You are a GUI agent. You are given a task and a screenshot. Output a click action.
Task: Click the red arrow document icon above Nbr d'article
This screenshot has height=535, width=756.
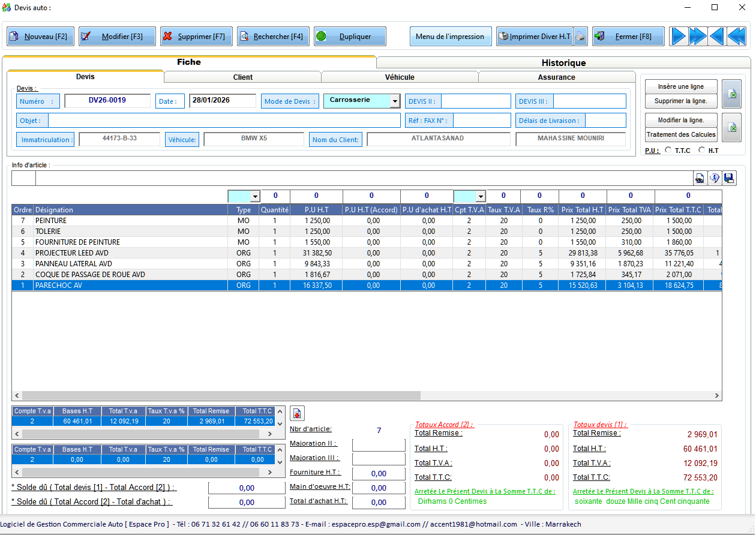297,413
